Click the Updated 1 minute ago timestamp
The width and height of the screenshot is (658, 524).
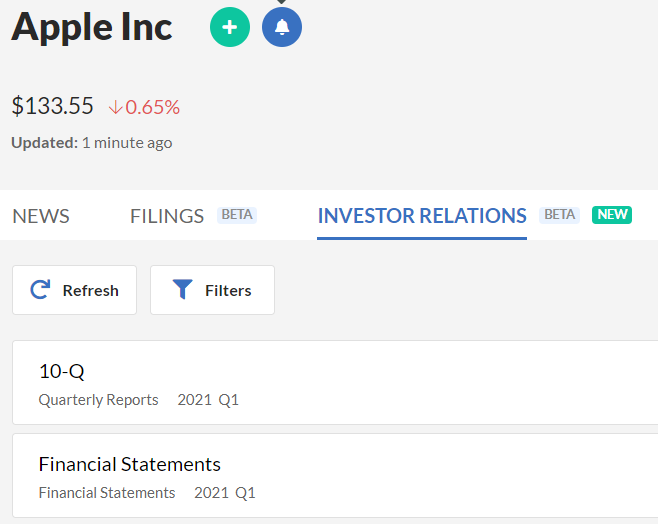[91, 143]
